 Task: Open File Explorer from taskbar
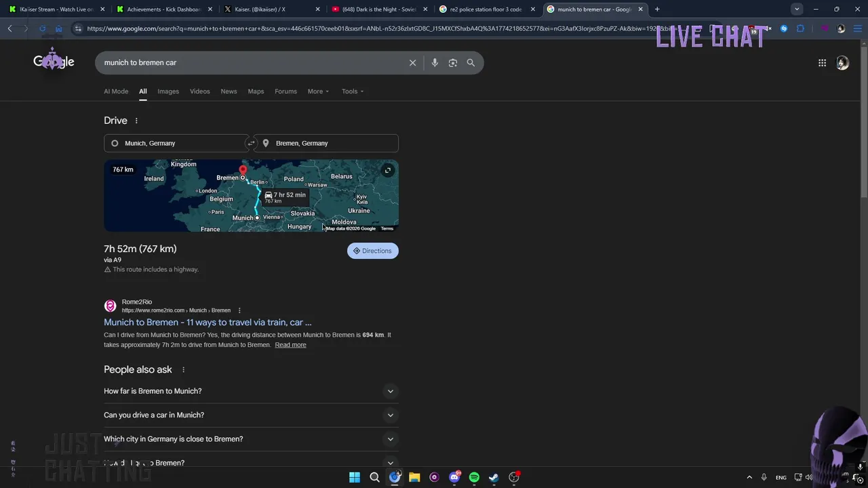point(414,477)
